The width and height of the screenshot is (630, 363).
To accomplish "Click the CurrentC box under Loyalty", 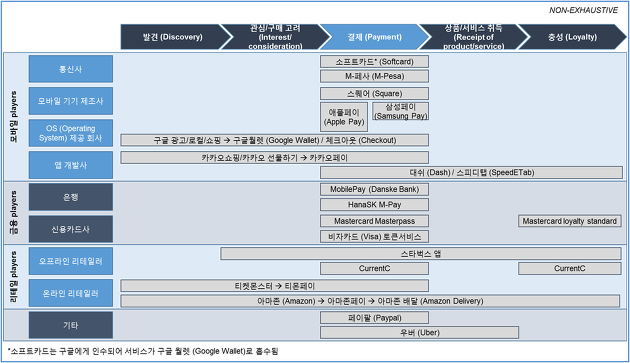I will click(x=570, y=269).
